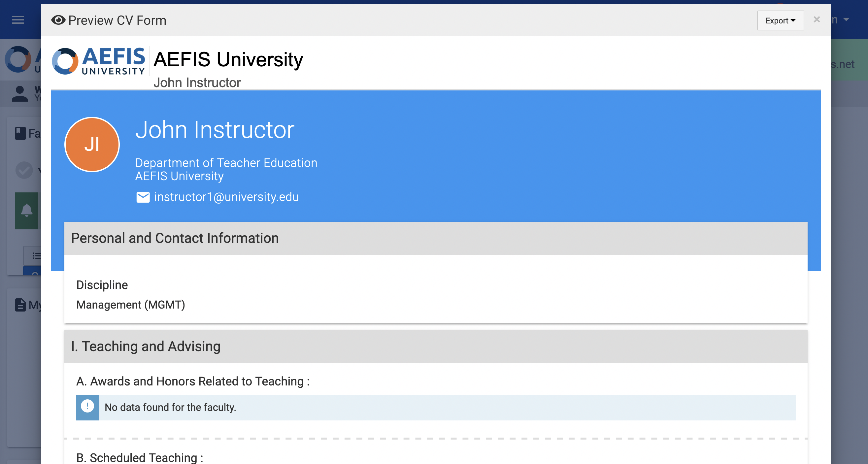Open the user account dropdown arrow at top right
Viewport: 868px width, 464px height.
[846, 19]
